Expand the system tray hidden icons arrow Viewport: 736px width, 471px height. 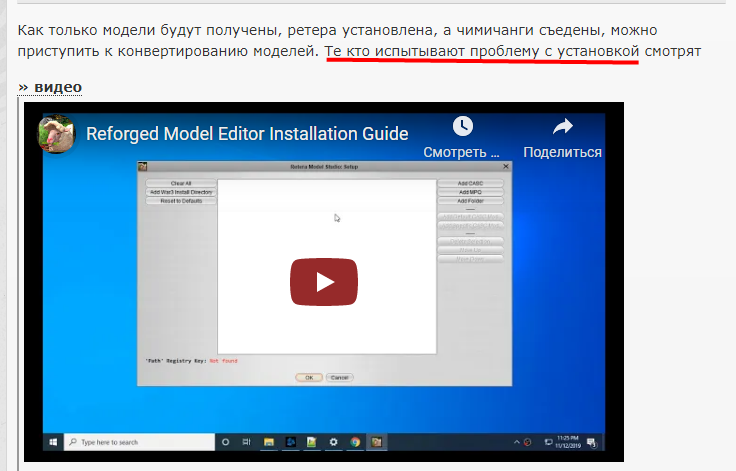click(x=517, y=442)
